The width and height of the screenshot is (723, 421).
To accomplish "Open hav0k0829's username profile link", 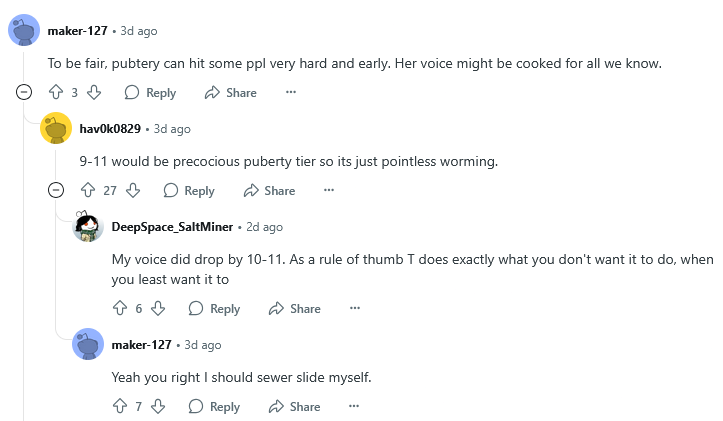I will pyautogui.click(x=110, y=129).
